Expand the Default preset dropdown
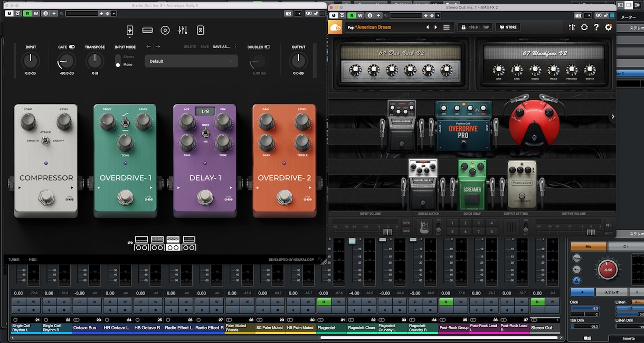Screen dimensions: 644x343 [191, 61]
